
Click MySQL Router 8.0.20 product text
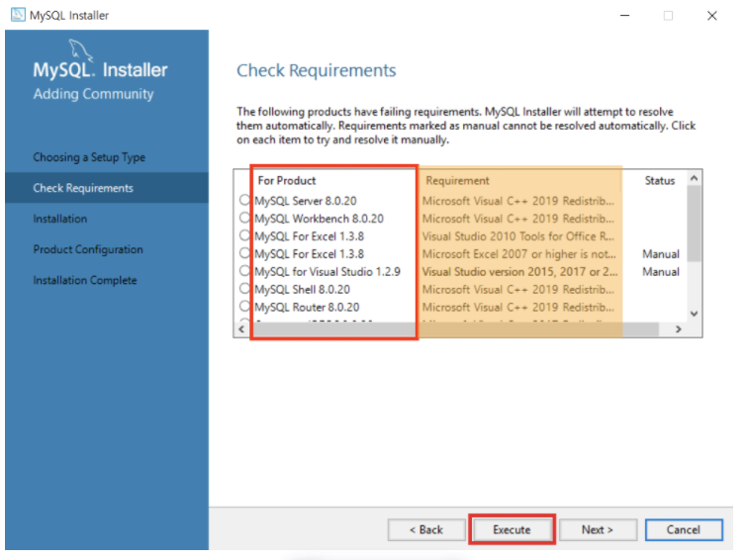(307, 307)
